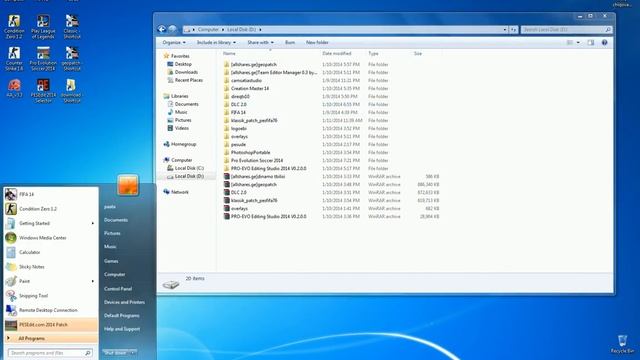Go back using Explorer Back arrow
Image resolution: width=640 pixels, height=360 pixels.
[162, 29]
